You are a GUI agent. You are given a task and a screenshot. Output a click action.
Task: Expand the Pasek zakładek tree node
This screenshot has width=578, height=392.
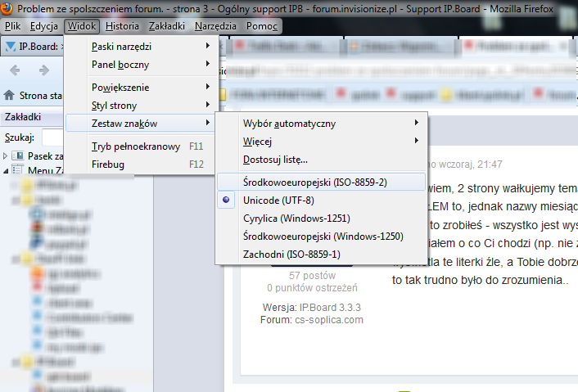[5, 156]
